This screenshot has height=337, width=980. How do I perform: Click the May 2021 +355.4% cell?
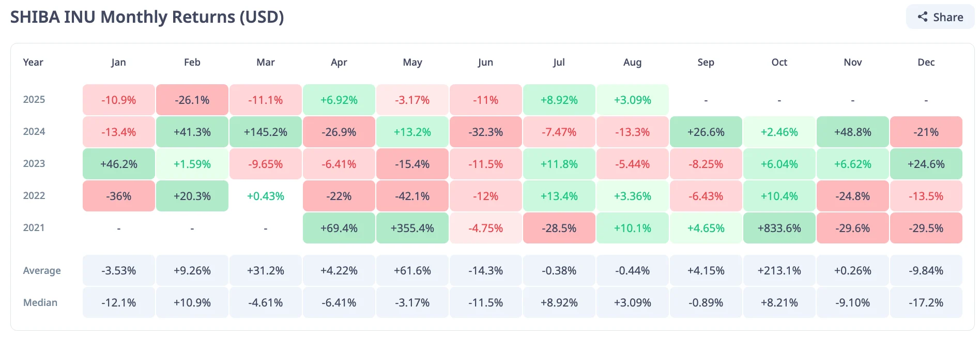(412, 228)
